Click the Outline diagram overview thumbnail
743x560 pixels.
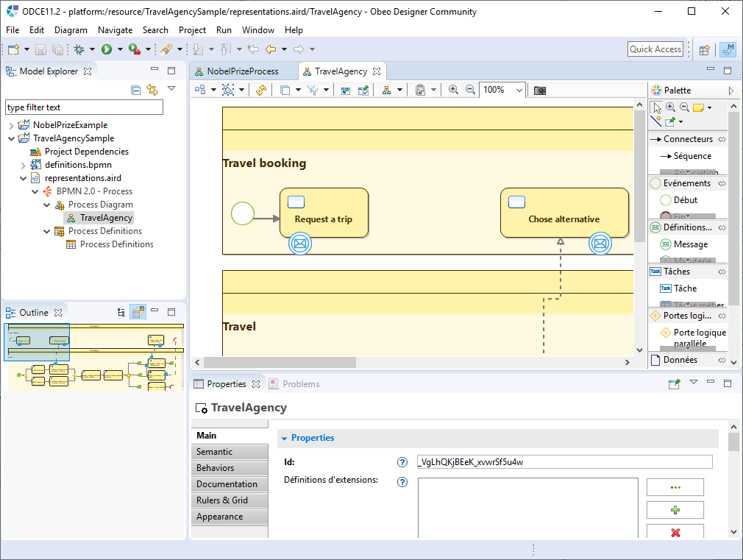tap(94, 357)
